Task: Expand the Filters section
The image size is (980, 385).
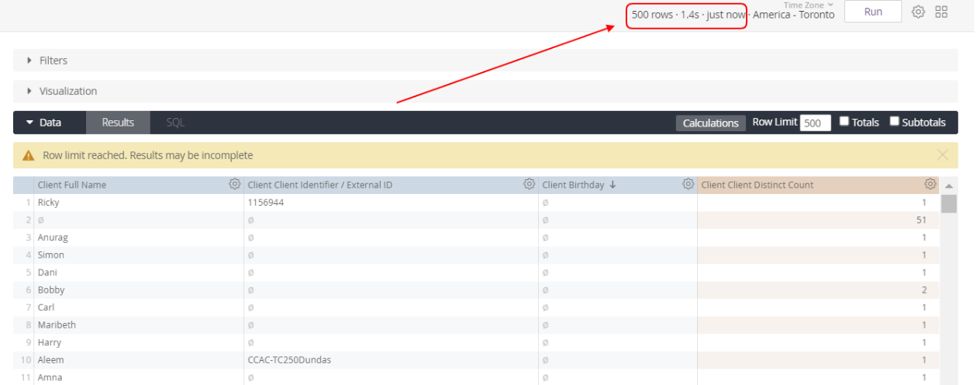Action: 53,61
